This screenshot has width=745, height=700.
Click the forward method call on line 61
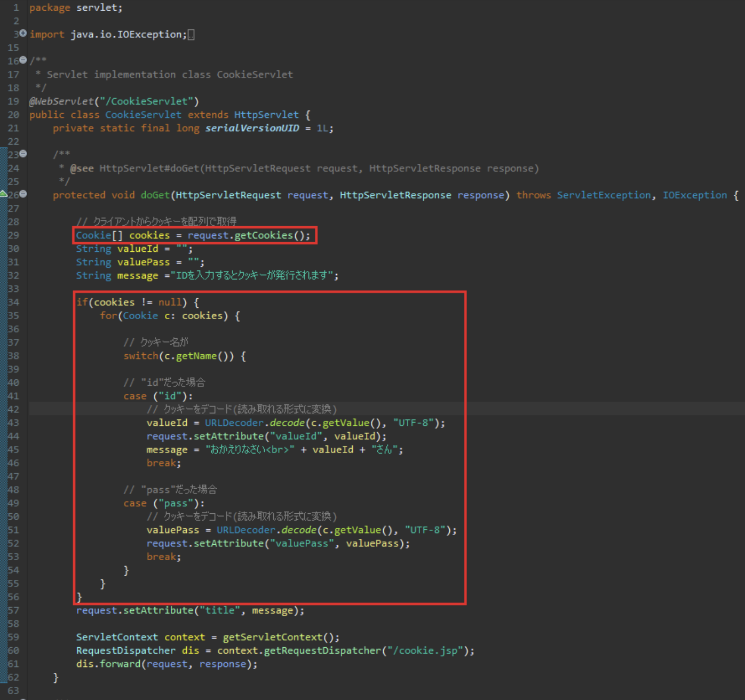(120, 664)
